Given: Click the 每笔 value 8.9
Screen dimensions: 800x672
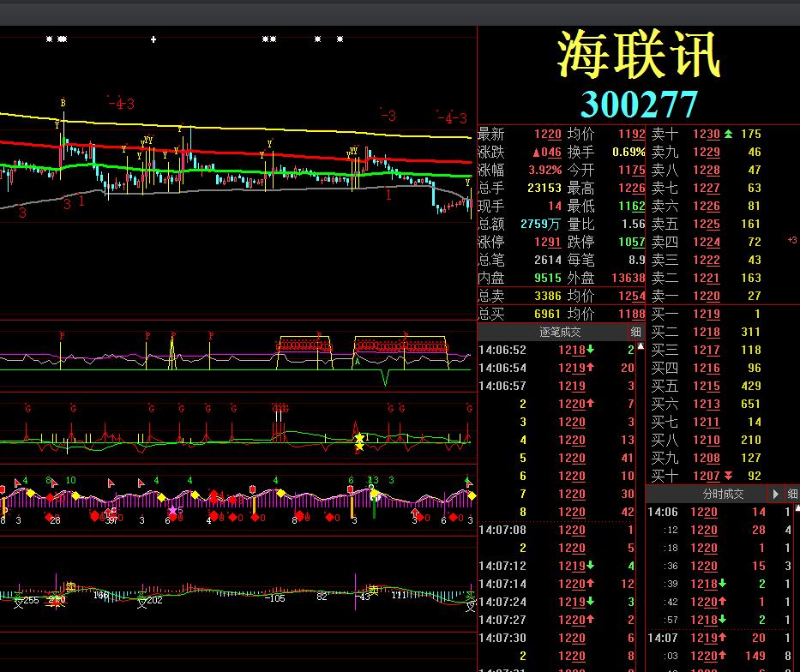Looking at the screenshot, I should [x=637, y=260].
